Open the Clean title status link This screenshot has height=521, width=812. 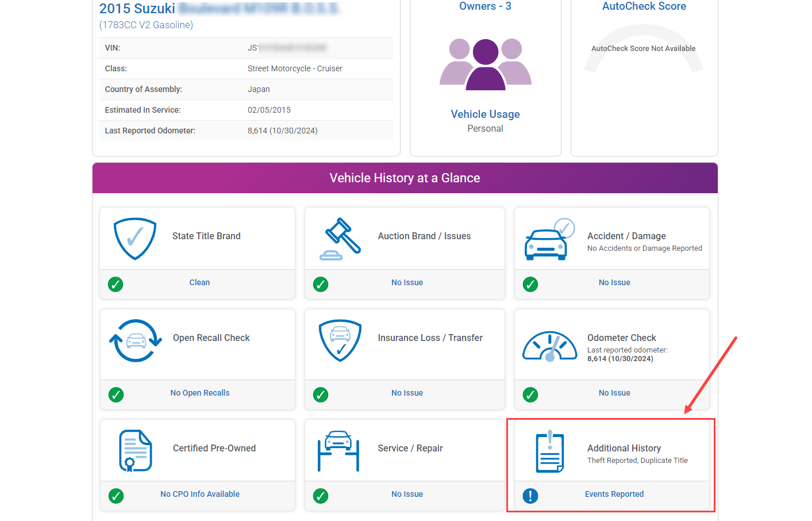(199, 282)
